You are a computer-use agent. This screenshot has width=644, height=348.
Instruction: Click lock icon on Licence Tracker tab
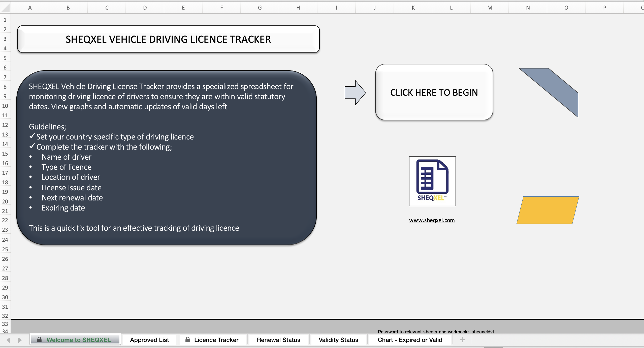(x=188, y=339)
